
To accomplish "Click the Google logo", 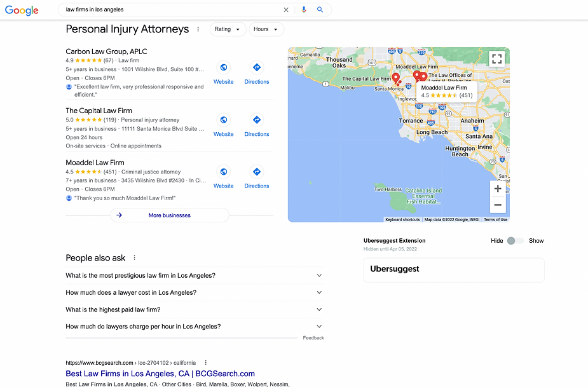I will (22, 10).
